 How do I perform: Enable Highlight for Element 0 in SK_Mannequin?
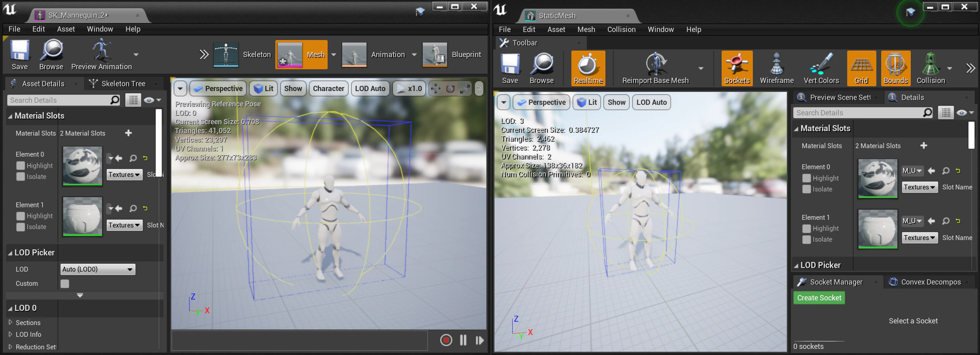click(x=21, y=166)
